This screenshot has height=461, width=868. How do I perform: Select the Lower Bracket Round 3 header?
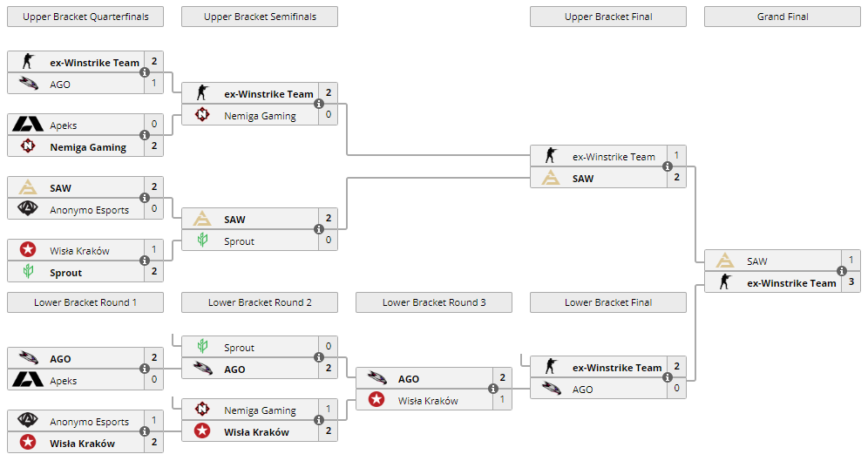[x=434, y=302]
